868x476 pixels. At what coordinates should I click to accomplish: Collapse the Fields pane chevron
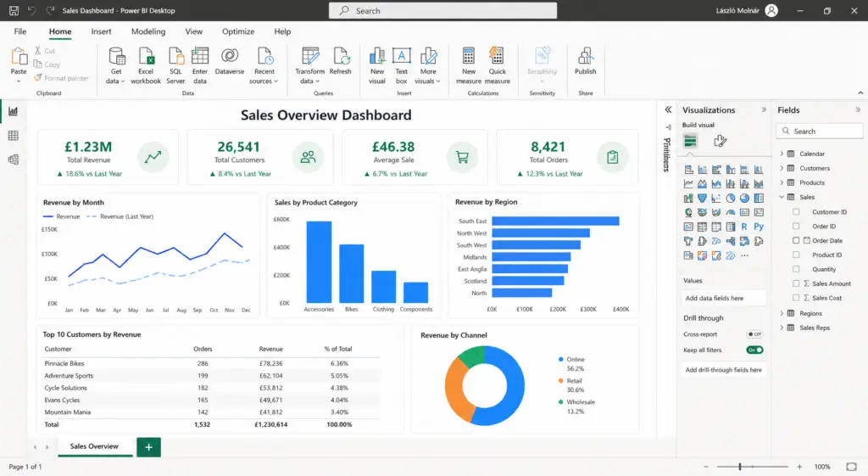858,109
